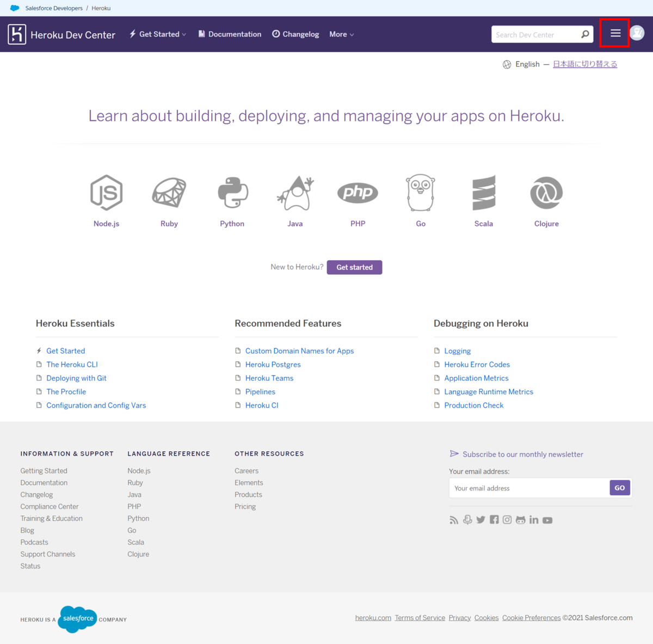Open The Heroku CLI article

click(72, 365)
